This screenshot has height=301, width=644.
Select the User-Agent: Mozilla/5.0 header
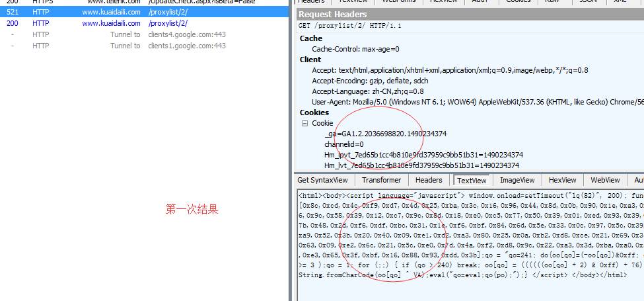[478, 102]
